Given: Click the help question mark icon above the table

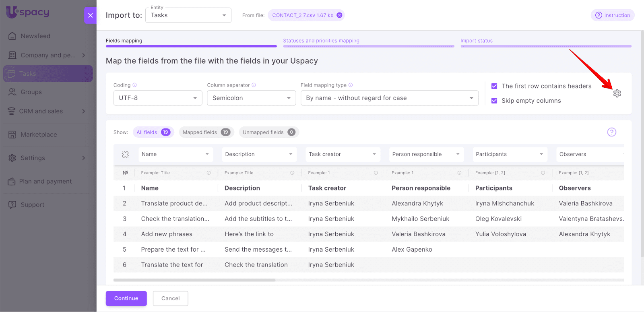Looking at the screenshot, I should pyautogui.click(x=611, y=132).
